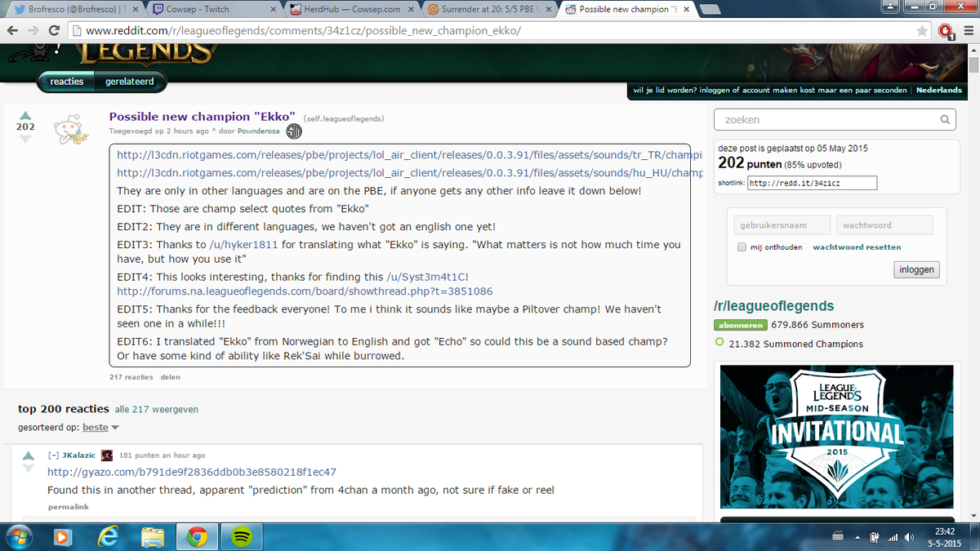Open the tr_TR riotgames sound link
Screen dimensions: 980x551
[x=409, y=154]
